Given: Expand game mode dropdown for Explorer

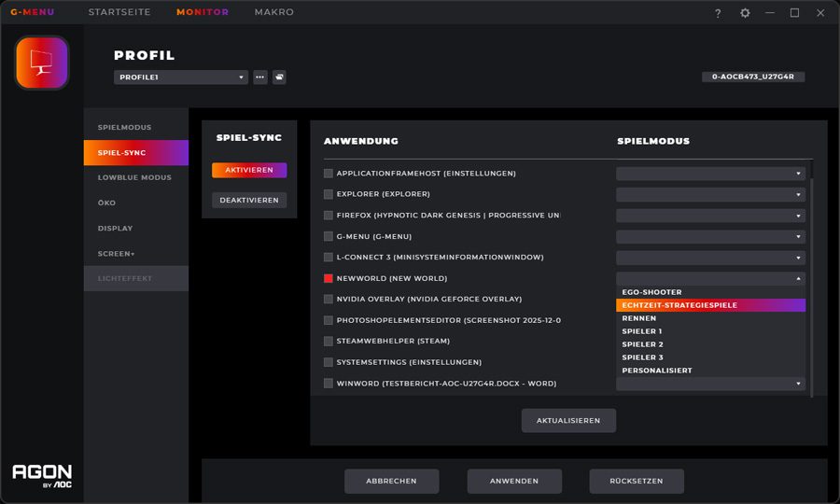Looking at the screenshot, I should 710,194.
